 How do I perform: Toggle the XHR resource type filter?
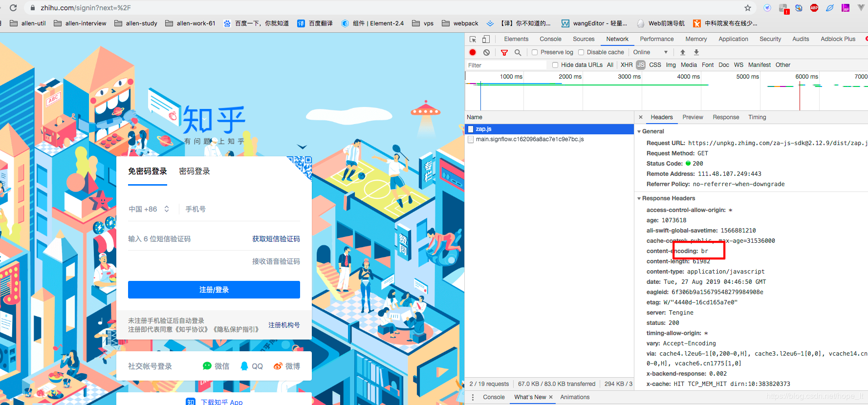tap(627, 65)
